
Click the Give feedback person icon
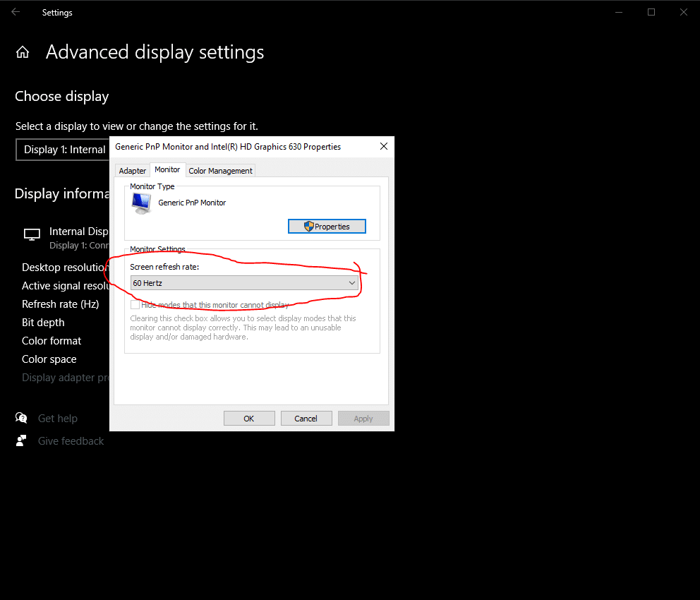(21, 440)
